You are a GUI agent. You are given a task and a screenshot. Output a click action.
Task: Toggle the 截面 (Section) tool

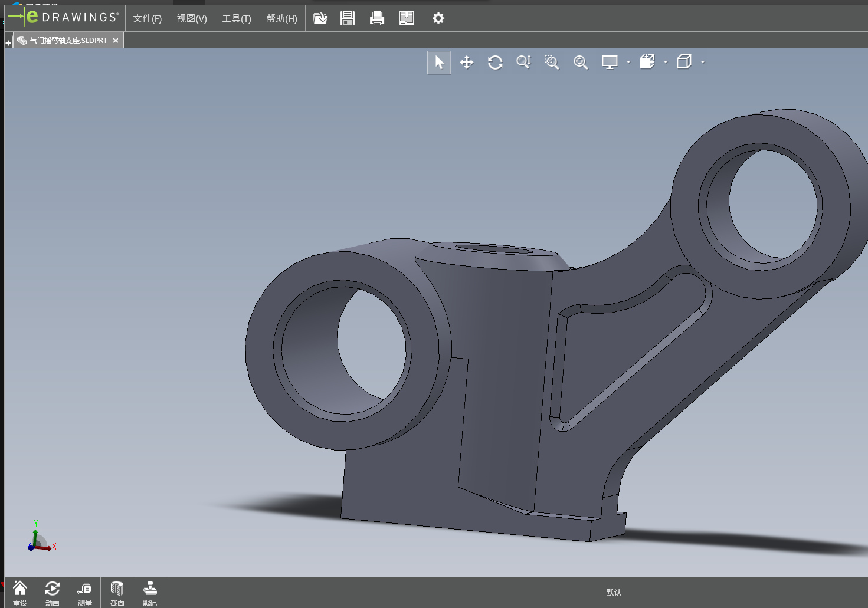coord(117,593)
